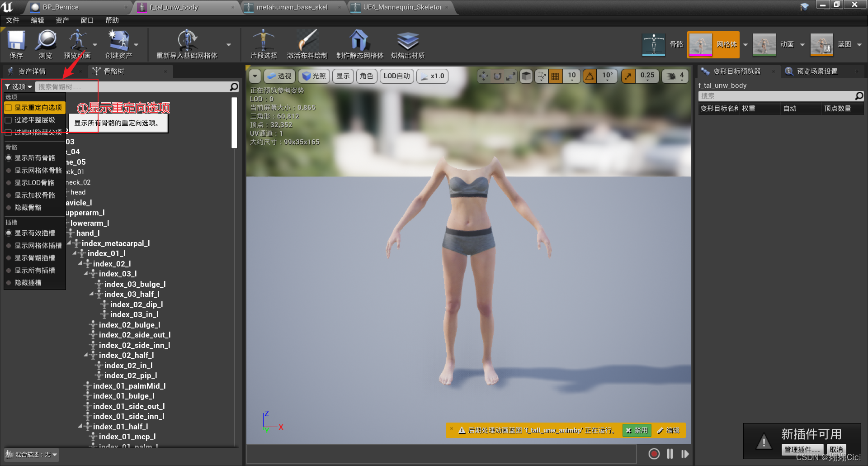Screen dimensions: 868x466
Task: Click 管理插件 button in popup
Action: click(x=802, y=449)
